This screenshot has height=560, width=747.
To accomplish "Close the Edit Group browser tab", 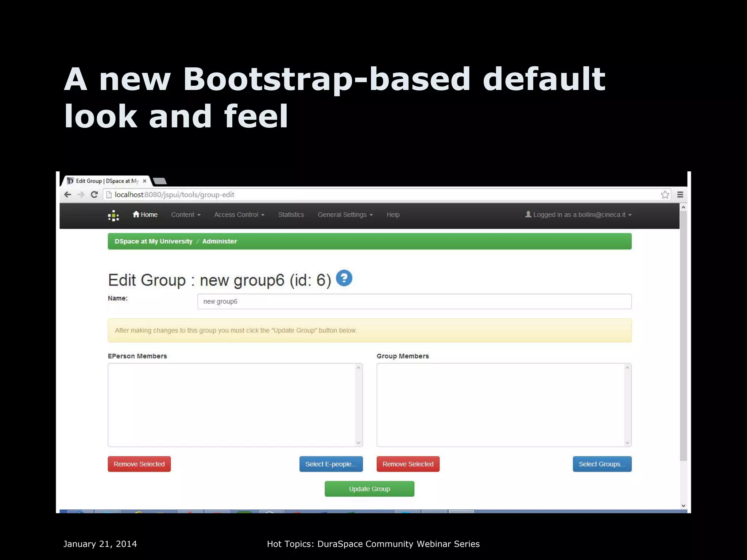I will [x=144, y=181].
